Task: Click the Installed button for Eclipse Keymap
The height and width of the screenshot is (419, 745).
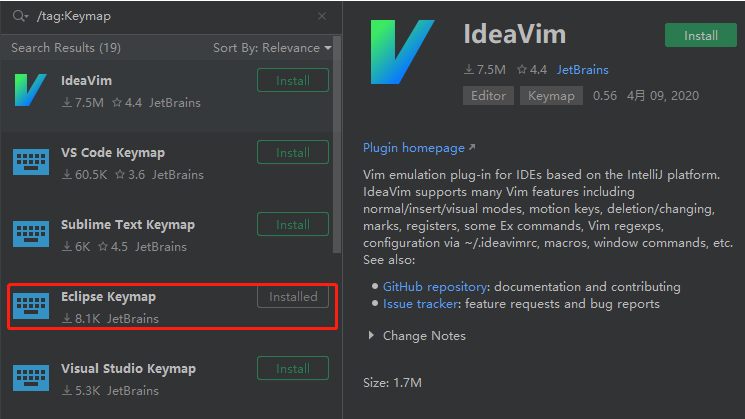Action: click(293, 296)
